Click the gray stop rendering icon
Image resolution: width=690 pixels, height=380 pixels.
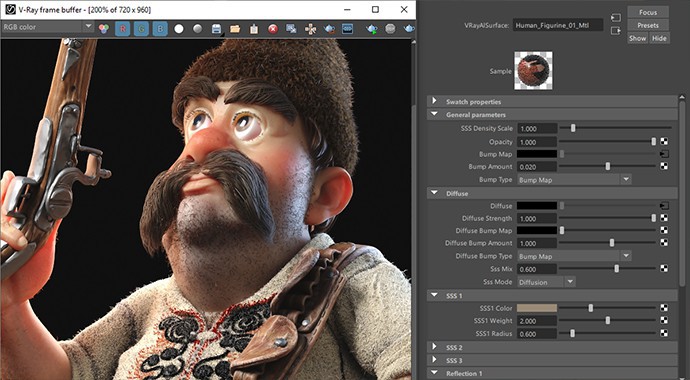pos(390,29)
